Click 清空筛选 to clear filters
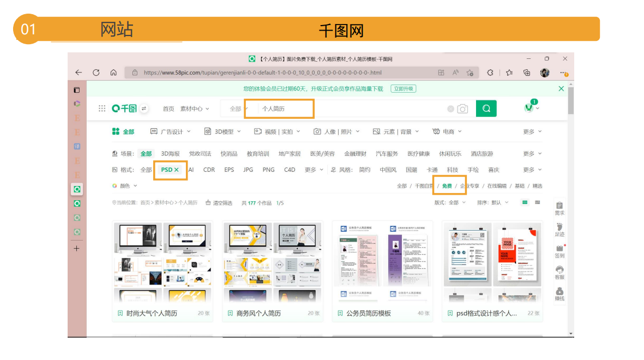The height and width of the screenshot is (360, 644). pyautogui.click(x=219, y=203)
